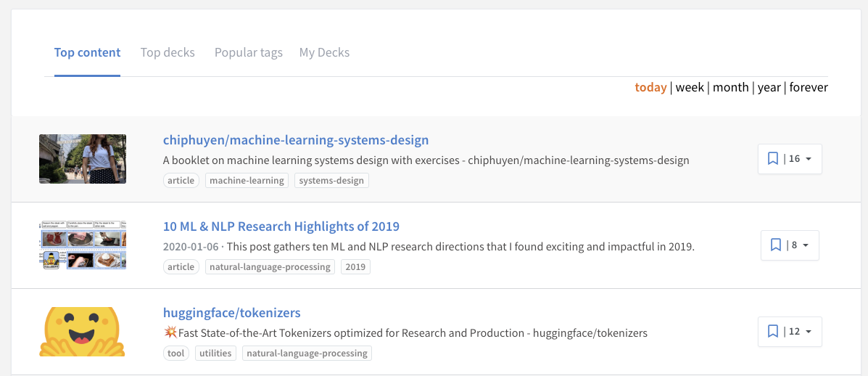Select the bookmark count 16
The height and width of the screenshot is (376, 868).
[x=794, y=159]
